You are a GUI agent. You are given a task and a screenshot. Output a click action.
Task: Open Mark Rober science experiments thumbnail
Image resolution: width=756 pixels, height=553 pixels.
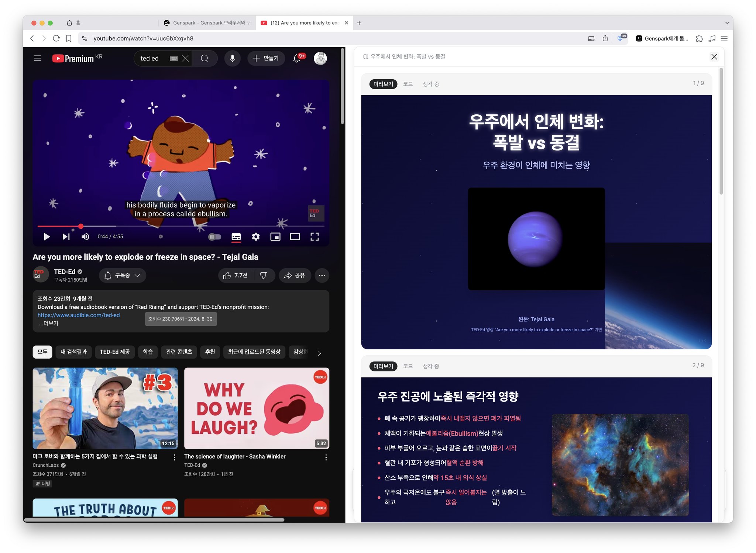coord(105,408)
